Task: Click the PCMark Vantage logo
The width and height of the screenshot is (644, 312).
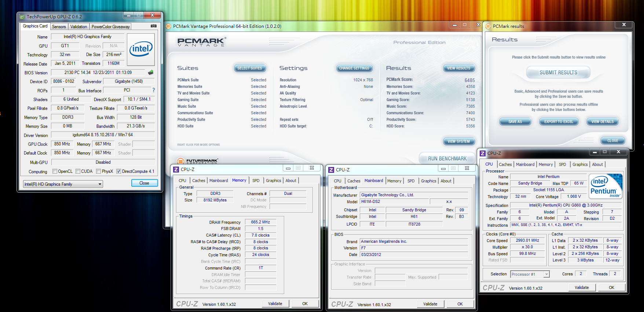Action: [x=201, y=42]
